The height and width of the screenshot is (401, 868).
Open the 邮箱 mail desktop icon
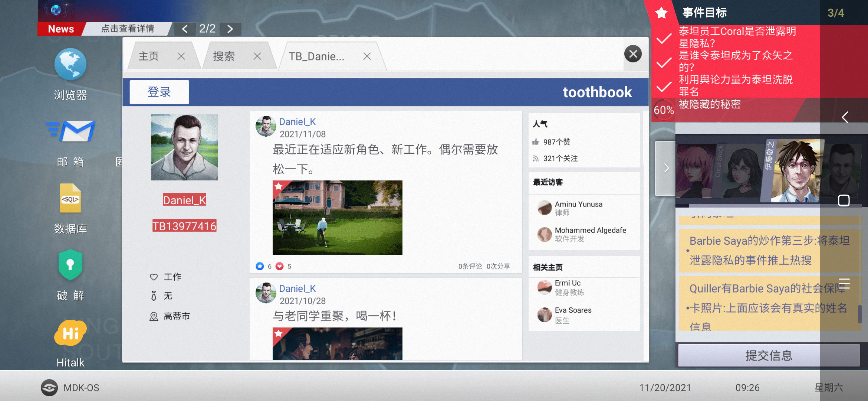tap(70, 131)
